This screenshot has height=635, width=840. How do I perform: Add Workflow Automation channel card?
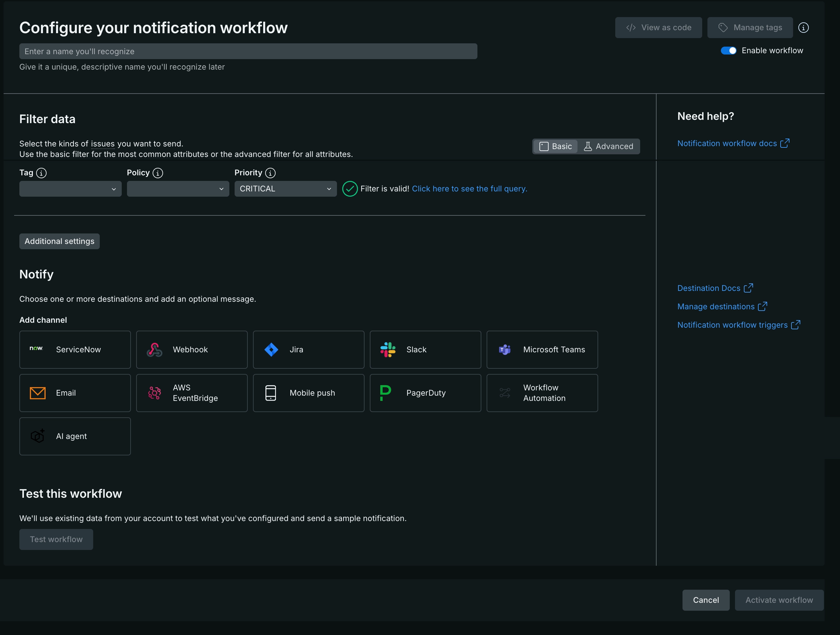pos(542,393)
